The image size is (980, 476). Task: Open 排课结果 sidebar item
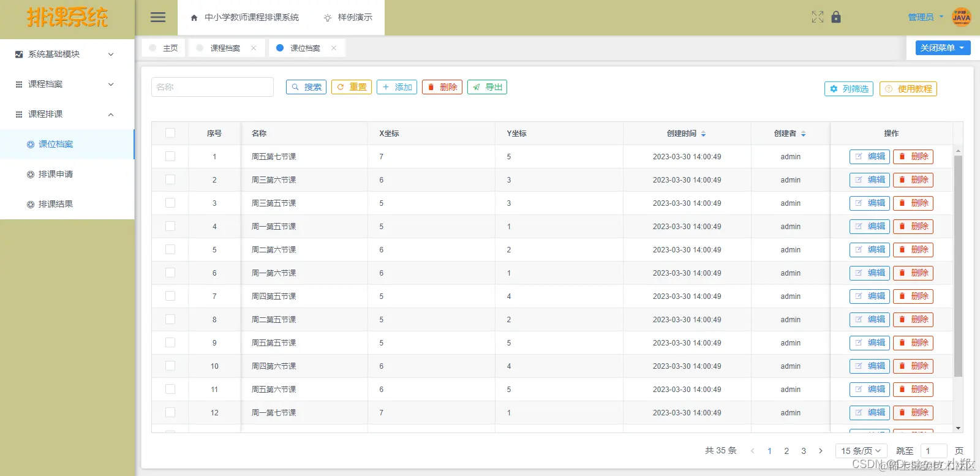click(x=67, y=204)
